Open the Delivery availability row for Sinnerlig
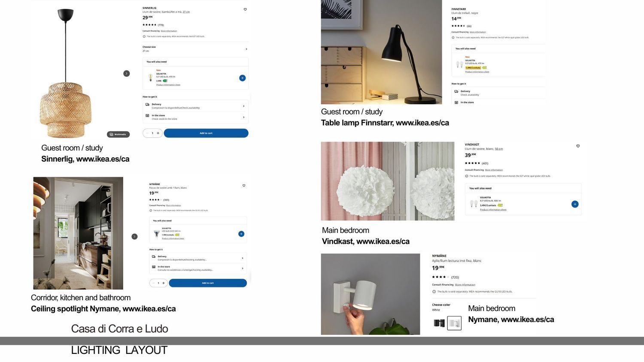Viewport: 644px width, 362px height. coord(195,106)
